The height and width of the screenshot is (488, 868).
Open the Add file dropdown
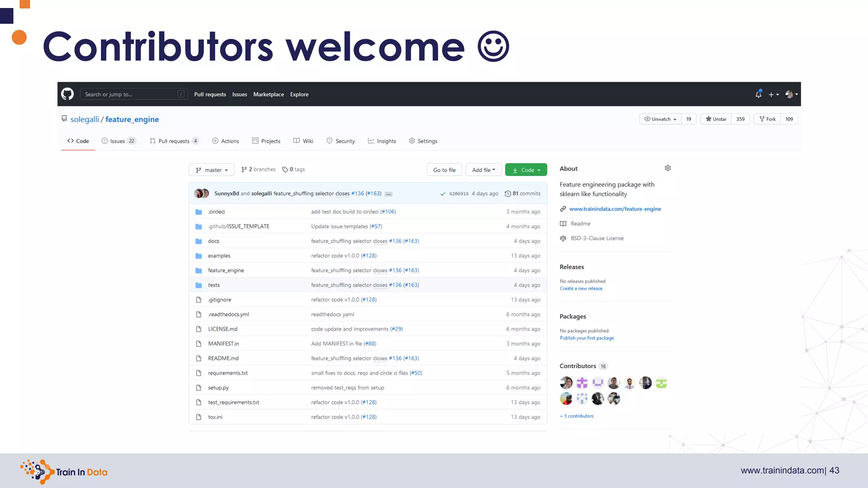point(484,170)
